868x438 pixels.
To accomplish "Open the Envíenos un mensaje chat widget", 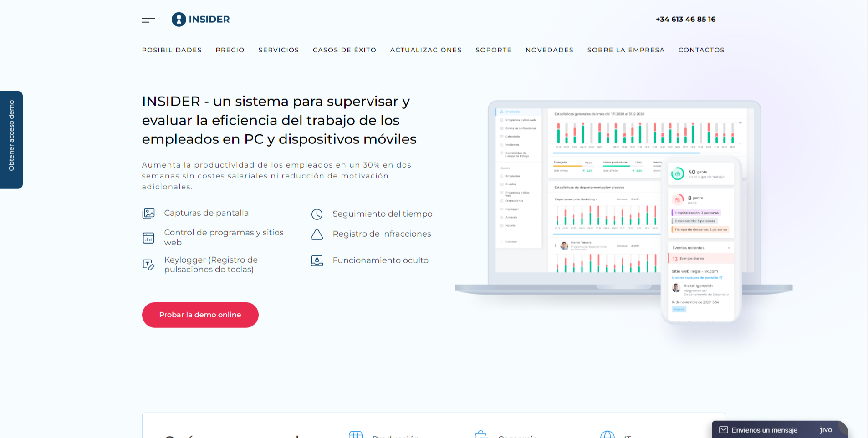I will tap(780, 430).
